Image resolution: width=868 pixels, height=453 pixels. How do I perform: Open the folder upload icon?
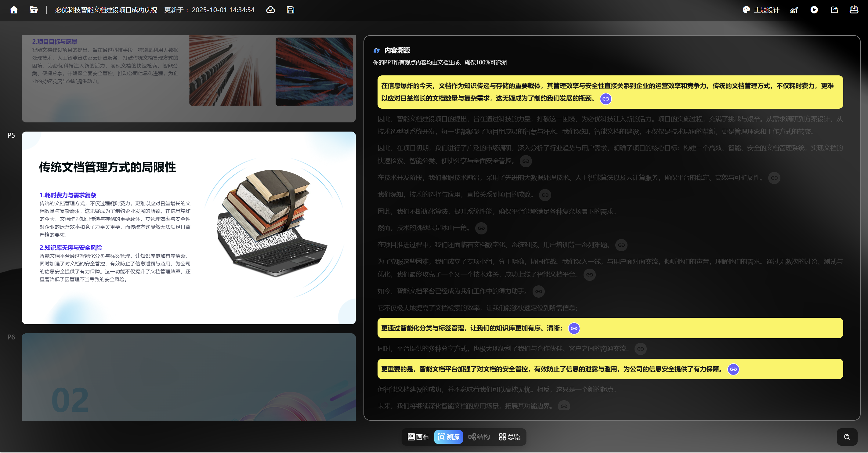point(33,10)
